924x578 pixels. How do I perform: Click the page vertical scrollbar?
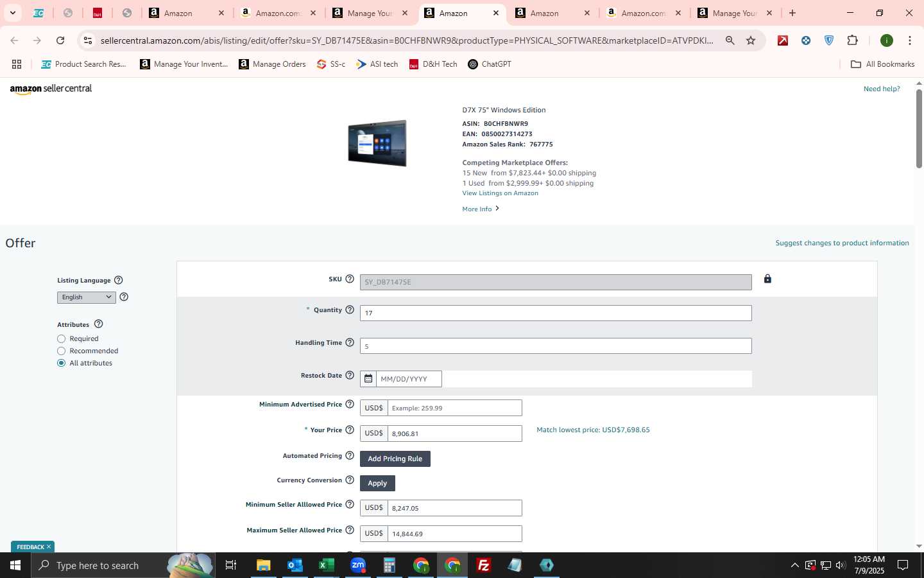(x=919, y=128)
